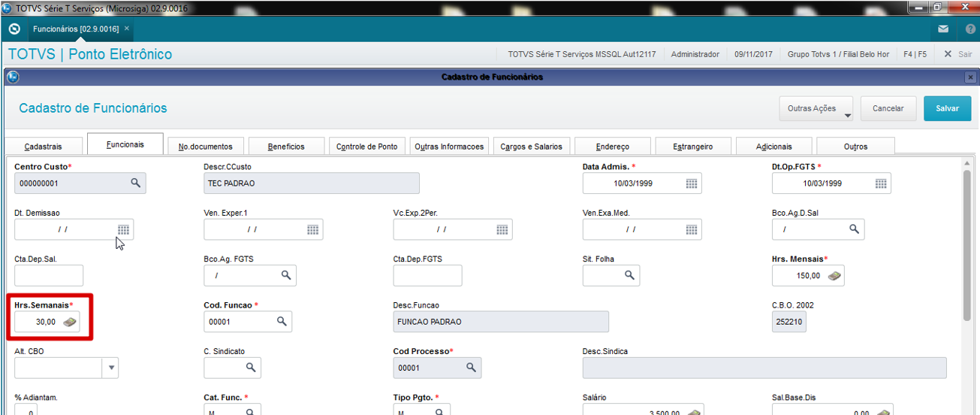The image size is (980, 415).
Task: Switch to the Cadastrais tab
Action: tap(43, 147)
